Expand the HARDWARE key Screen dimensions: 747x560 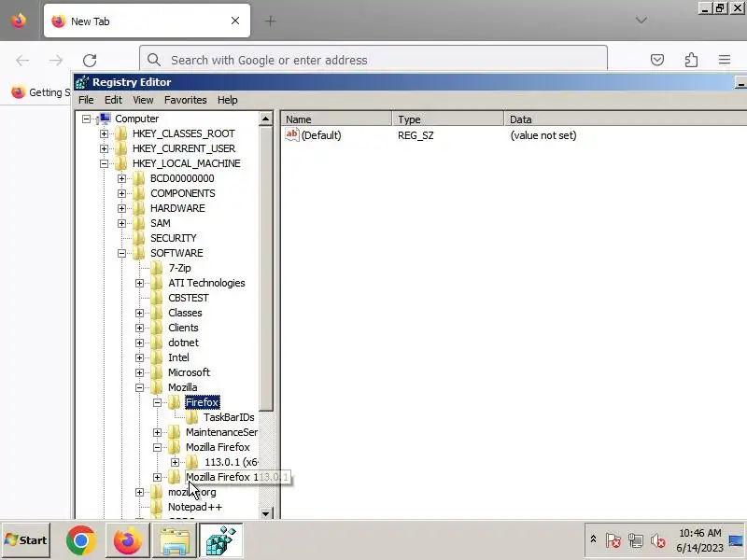(121, 208)
